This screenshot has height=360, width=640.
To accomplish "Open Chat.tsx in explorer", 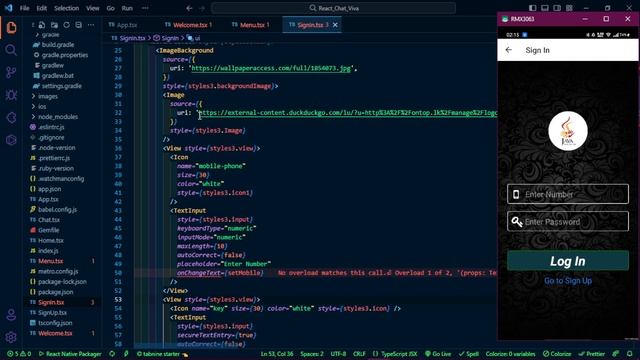I will tap(49, 220).
